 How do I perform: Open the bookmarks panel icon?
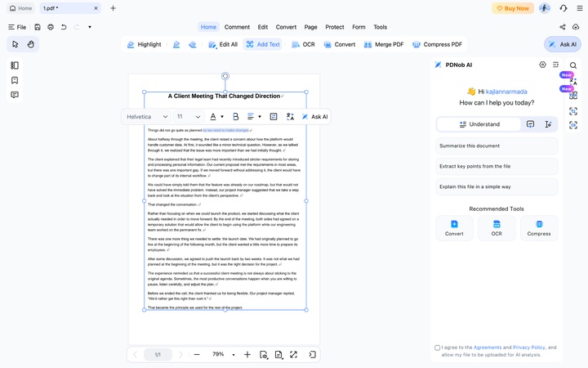coord(15,80)
